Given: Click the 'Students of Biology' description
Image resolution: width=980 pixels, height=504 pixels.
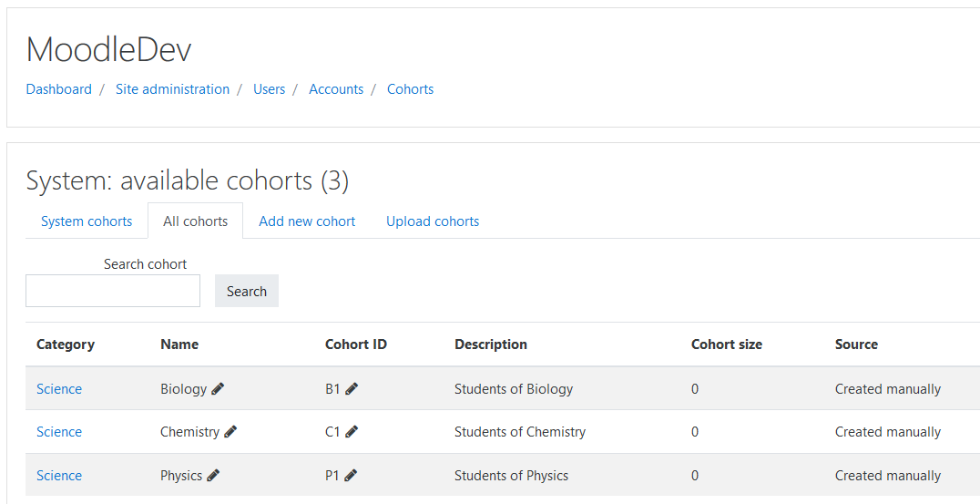Looking at the screenshot, I should [x=514, y=389].
